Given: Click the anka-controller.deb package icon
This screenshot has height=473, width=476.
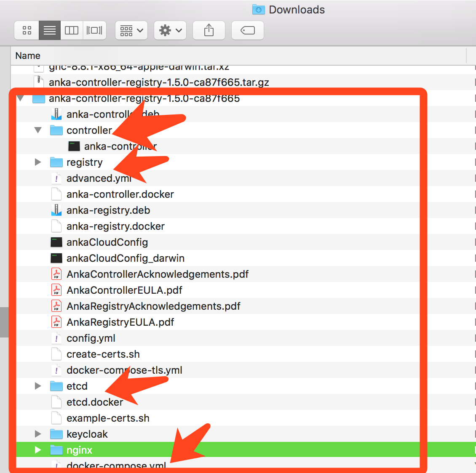Looking at the screenshot, I should [56, 114].
